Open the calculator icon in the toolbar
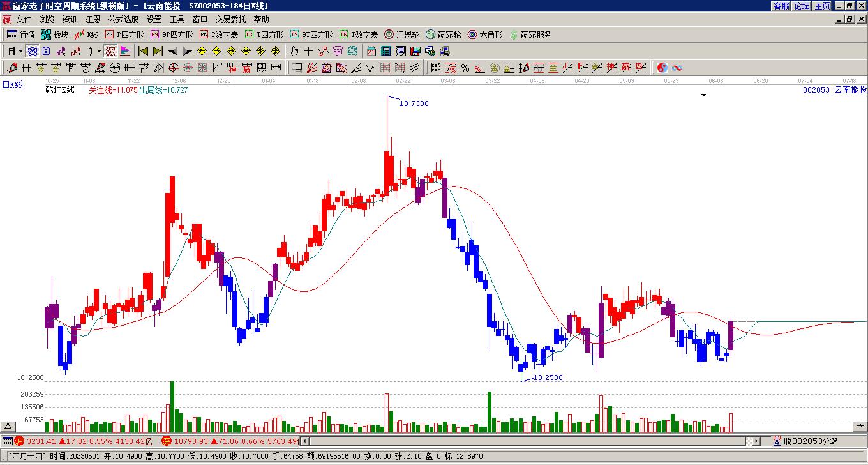 386,51
